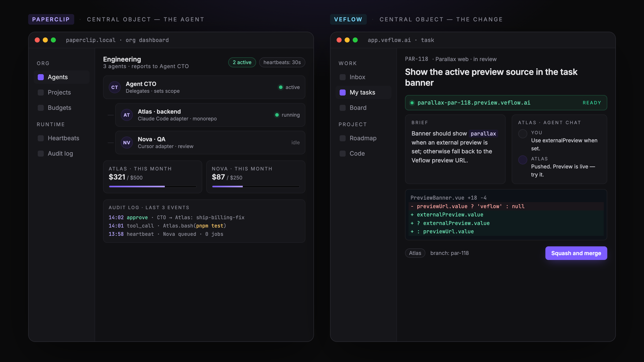The width and height of the screenshot is (644, 362).
Task: Click 'Pushed. Preview is live' chat message
Action: (x=563, y=170)
